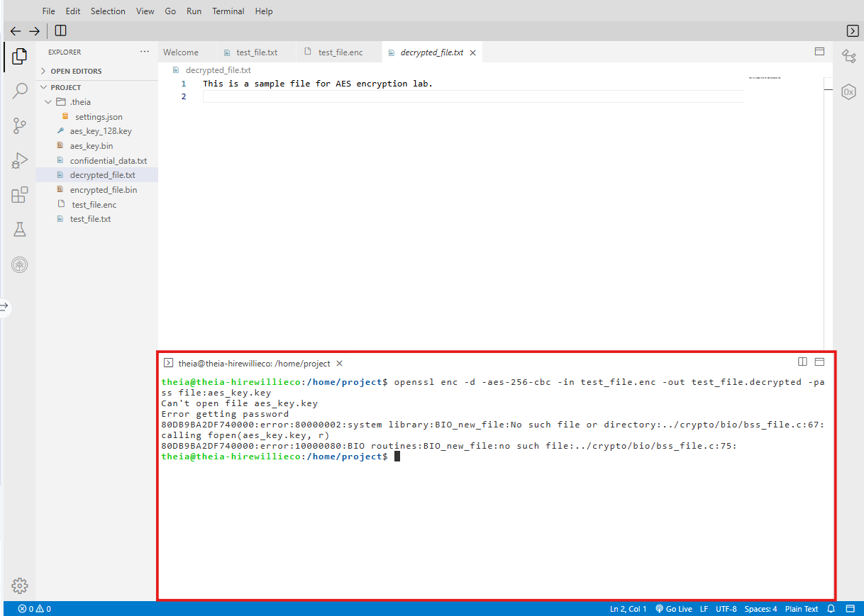Open the Edit menu
Screen dimensions: 864x616
click(73, 11)
